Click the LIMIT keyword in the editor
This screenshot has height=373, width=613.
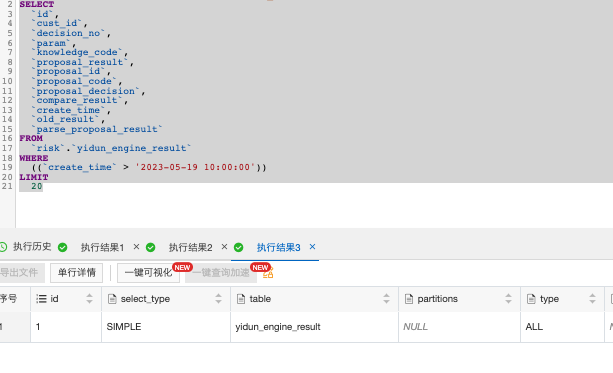(34, 177)
